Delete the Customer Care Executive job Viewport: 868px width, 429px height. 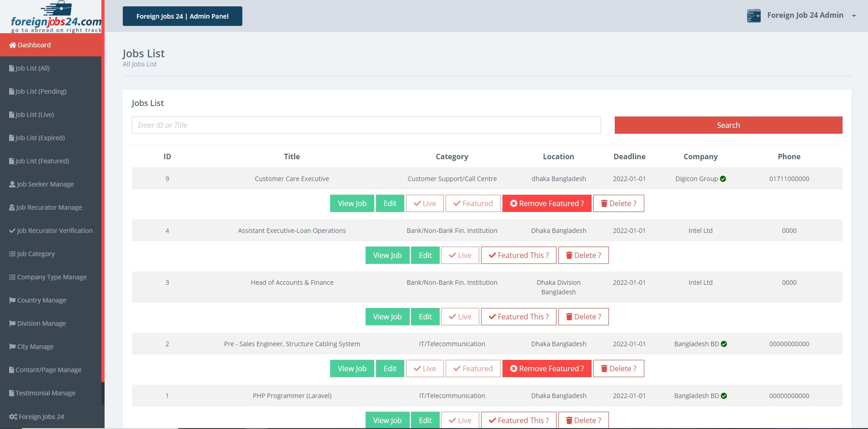coord(618,203)
